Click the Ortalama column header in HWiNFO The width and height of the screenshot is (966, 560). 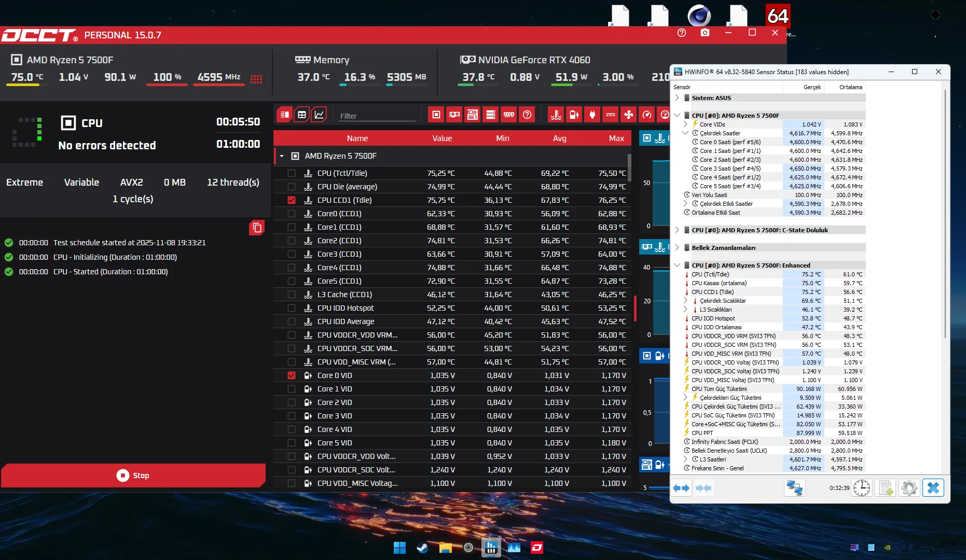click(x=845, y=87)
